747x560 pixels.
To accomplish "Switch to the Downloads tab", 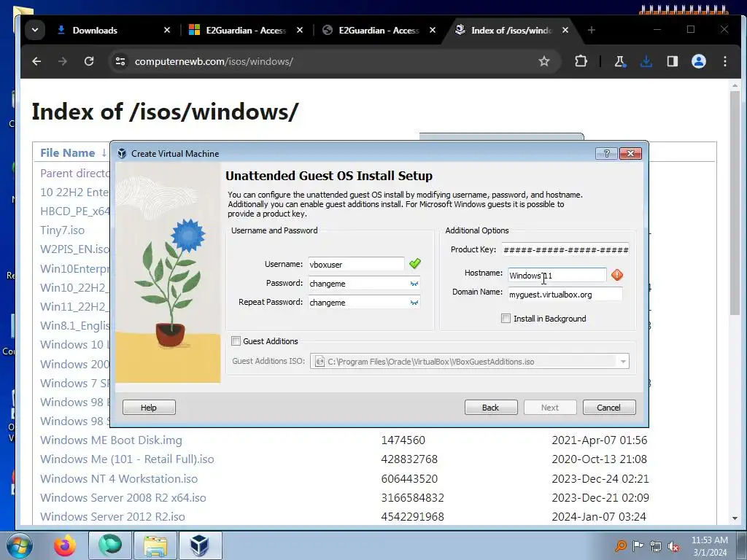I will click(x=113, y=30).
